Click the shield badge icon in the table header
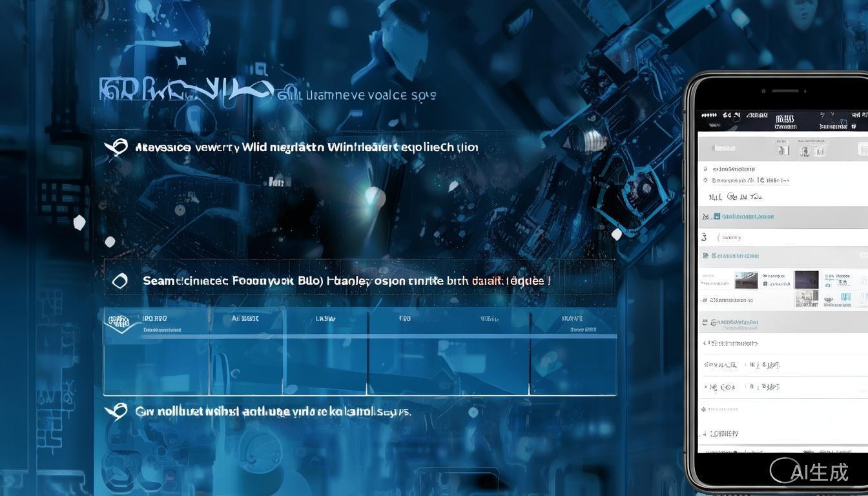This screenshot has height=496, width=868. (x=120, y=322)
